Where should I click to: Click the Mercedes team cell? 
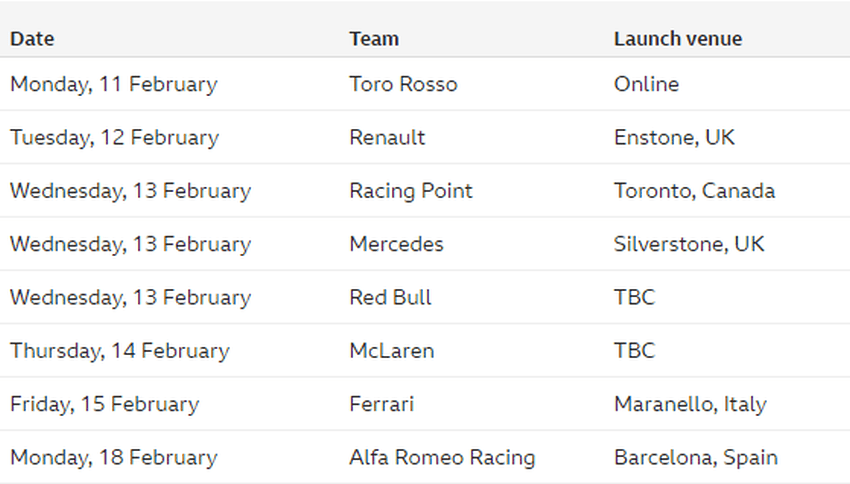tap(396, 244)
